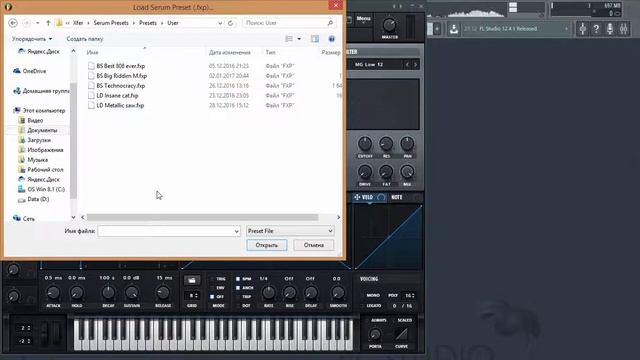Screen dimensions: 640x360
Task: Toggle the LFO ANCH checkbox
Action: (x=238, y=288)
